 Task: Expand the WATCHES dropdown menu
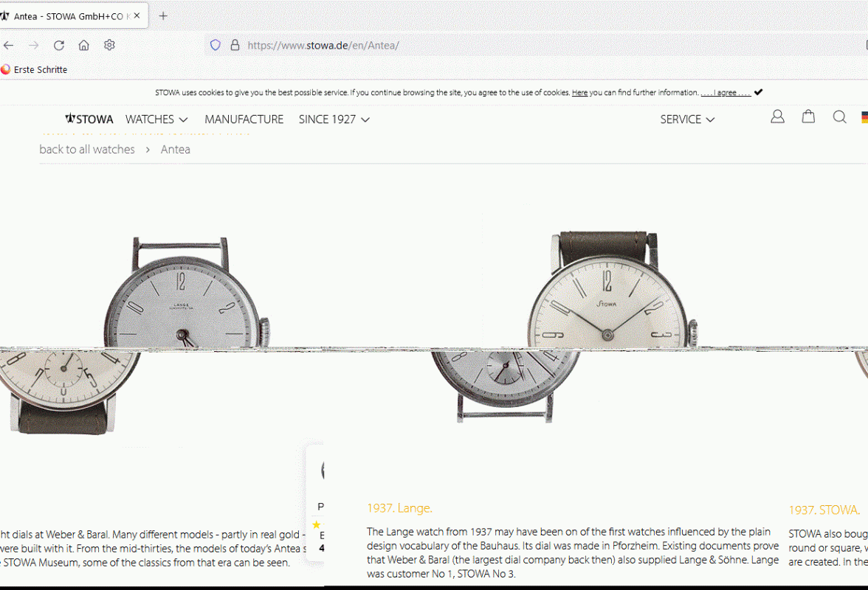156,119
